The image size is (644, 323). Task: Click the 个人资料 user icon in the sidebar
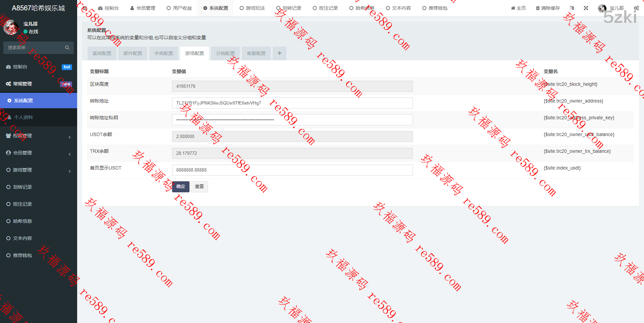click(9, 117)
